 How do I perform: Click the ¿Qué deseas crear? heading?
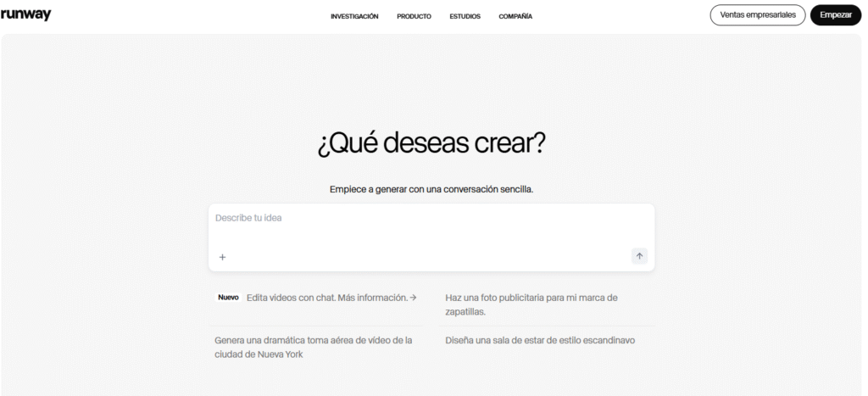(431, 143)
